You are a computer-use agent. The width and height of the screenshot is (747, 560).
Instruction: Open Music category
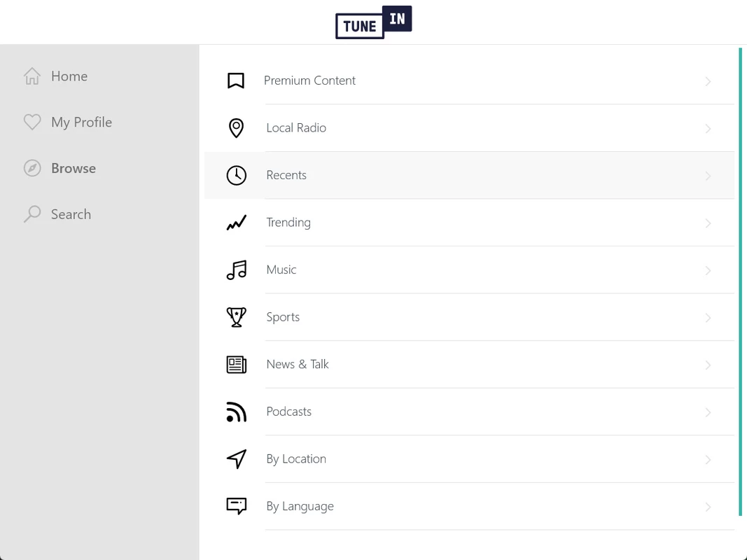(469, 269)
